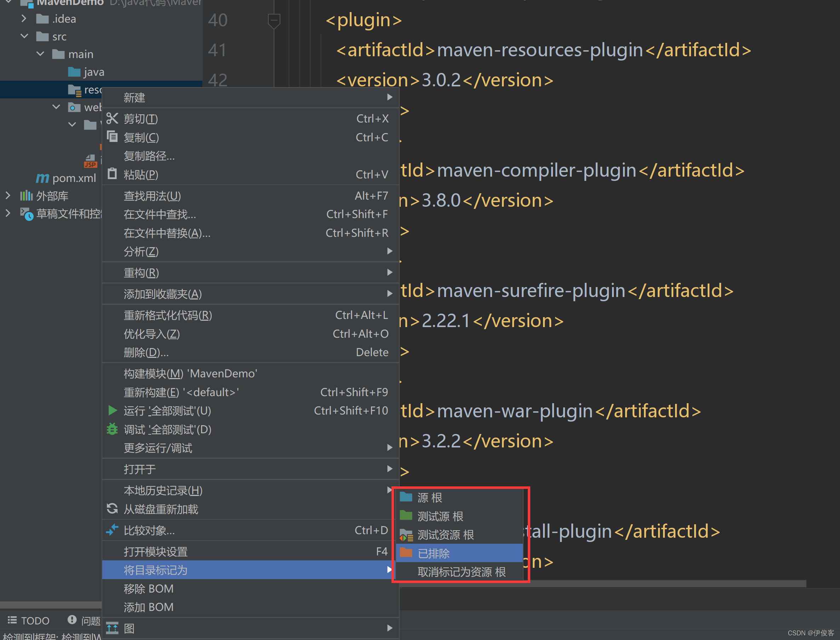Click the blue compare objects icon
The height and width of the screenshot is (640, 840).
112,530
